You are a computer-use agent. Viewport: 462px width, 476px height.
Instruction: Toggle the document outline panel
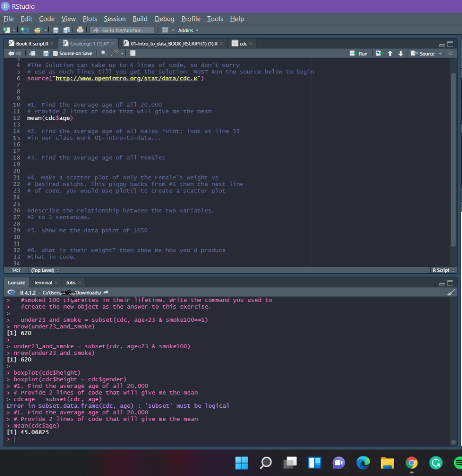point(451,53)
